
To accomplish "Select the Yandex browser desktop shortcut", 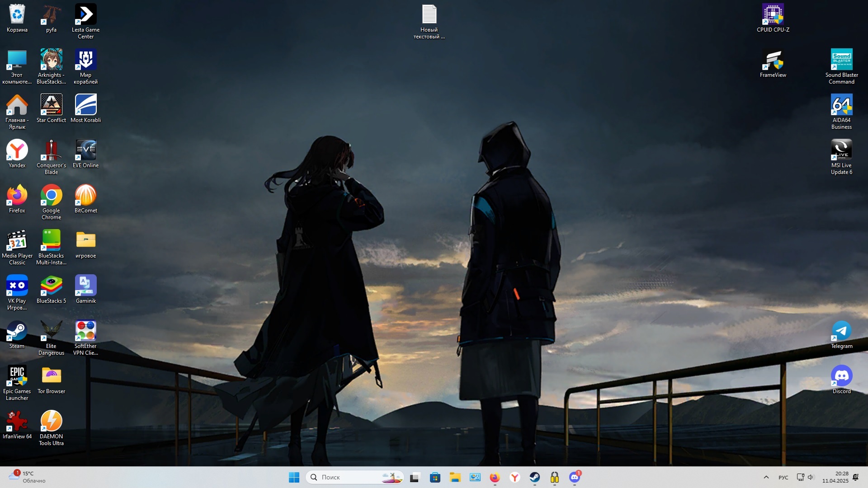I will (x=17, y=154).
